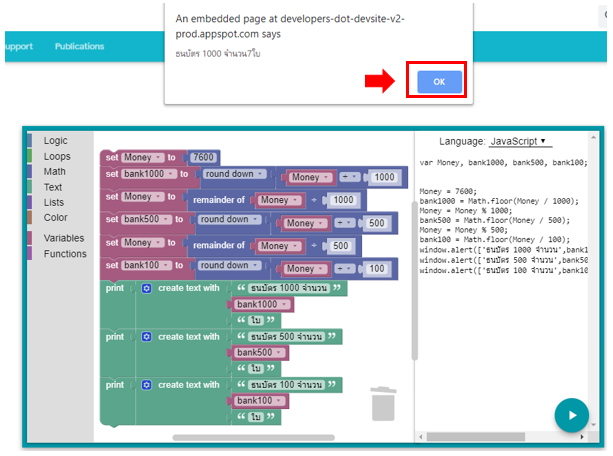
Task: Click the code panel scroll up arrow
Action: (x=593, y=137)
